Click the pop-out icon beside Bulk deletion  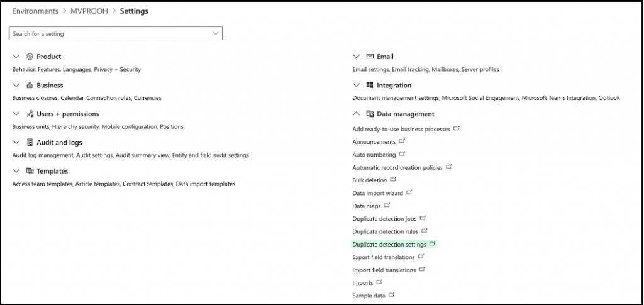394,180
